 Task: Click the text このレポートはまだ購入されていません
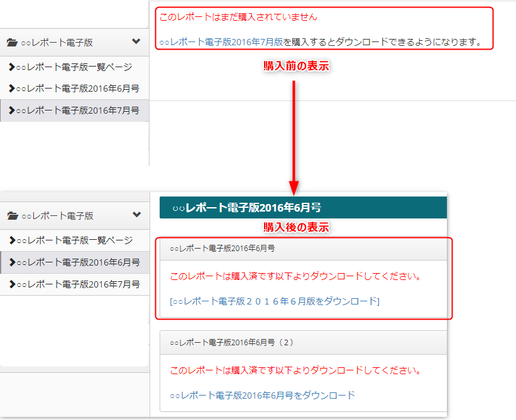pyautogui.click(x=238, y=17)
